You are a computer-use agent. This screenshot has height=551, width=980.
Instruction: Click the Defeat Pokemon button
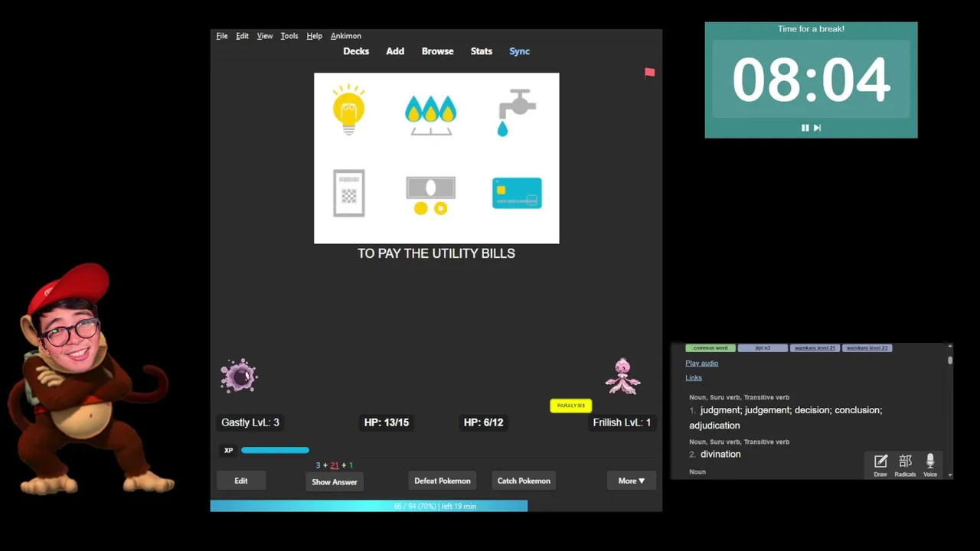coord(443,481)
